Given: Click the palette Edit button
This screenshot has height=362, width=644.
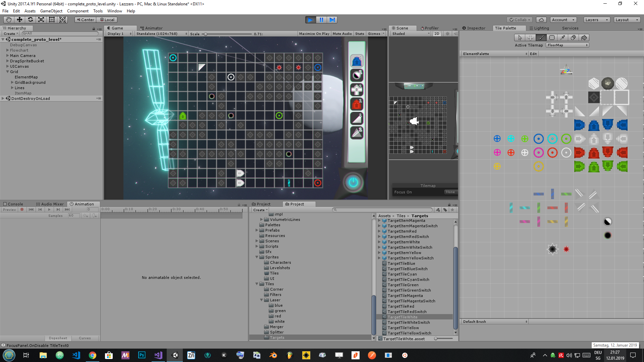Looking at the screenshot, I should [533, 54].
